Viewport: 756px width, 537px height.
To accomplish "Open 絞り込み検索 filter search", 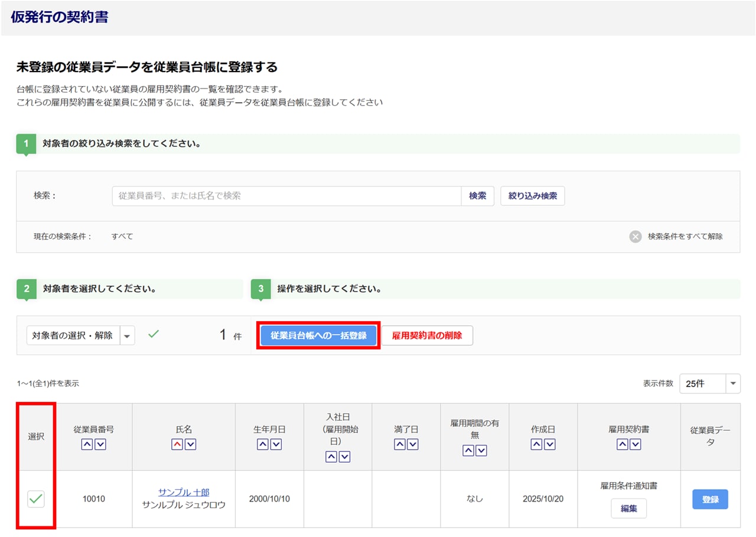I will coord(532,196).
